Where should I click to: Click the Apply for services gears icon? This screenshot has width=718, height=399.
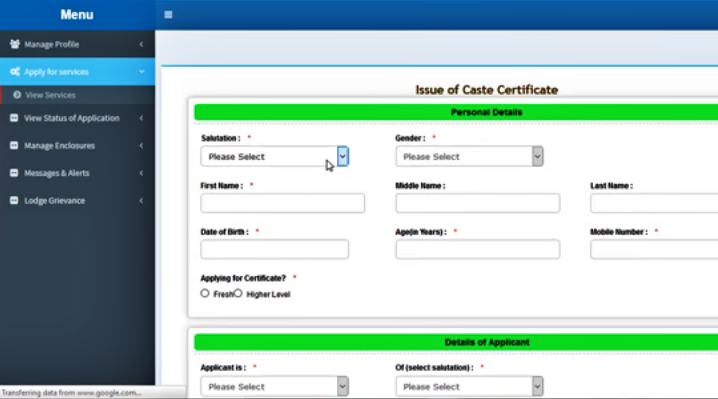tap(15, 71)
